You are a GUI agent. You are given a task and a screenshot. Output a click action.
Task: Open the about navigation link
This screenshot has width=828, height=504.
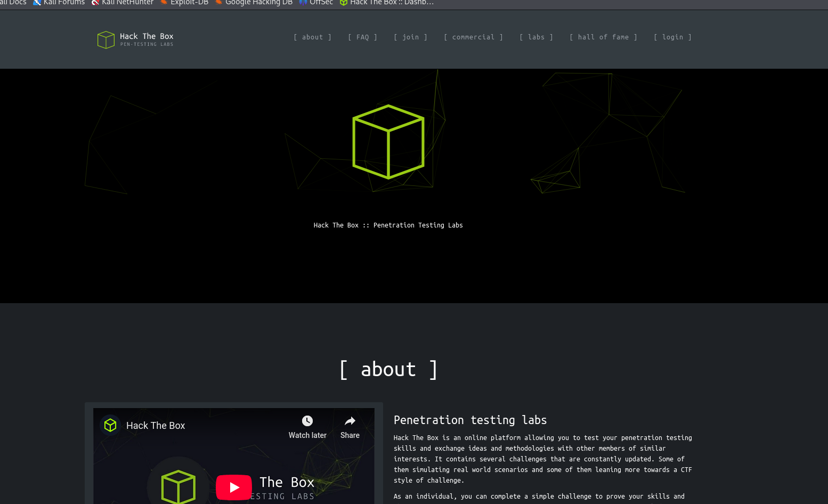click(313, 37)
